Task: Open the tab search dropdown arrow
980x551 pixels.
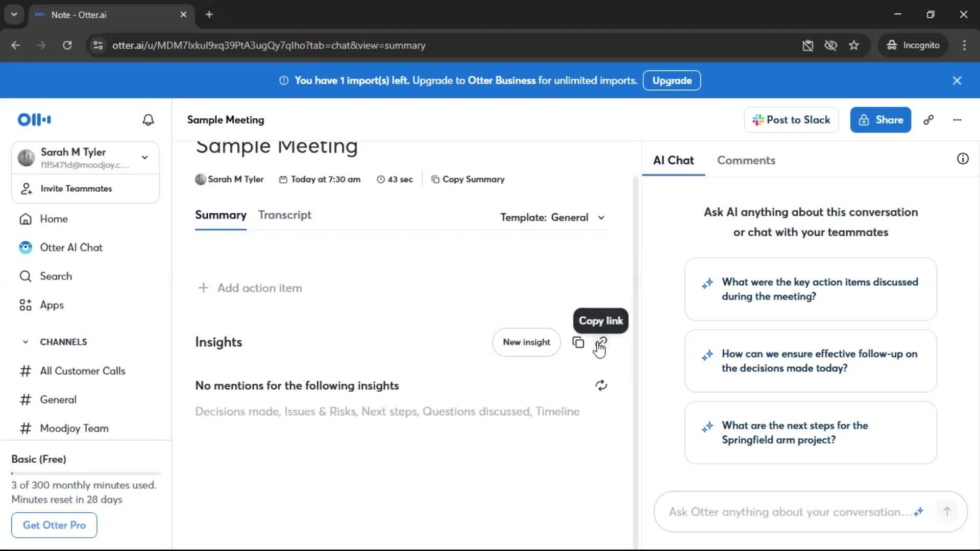Action: tap(14, 14)
